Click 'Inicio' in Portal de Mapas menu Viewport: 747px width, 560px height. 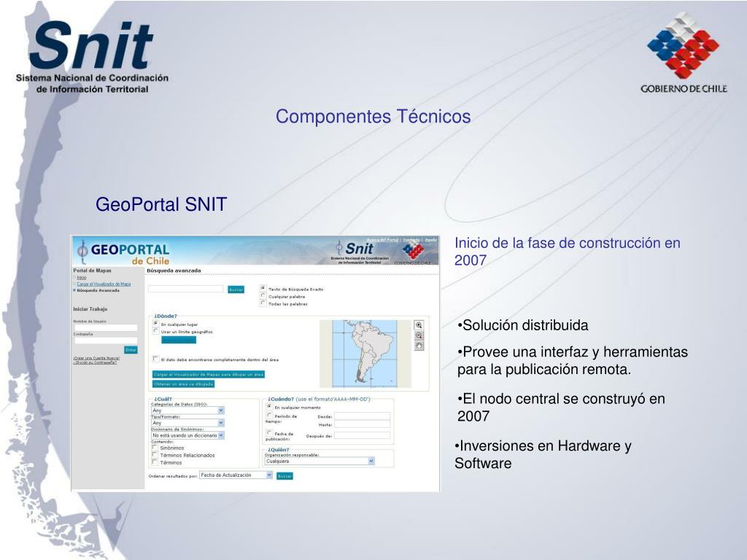(x=82, y=277)
